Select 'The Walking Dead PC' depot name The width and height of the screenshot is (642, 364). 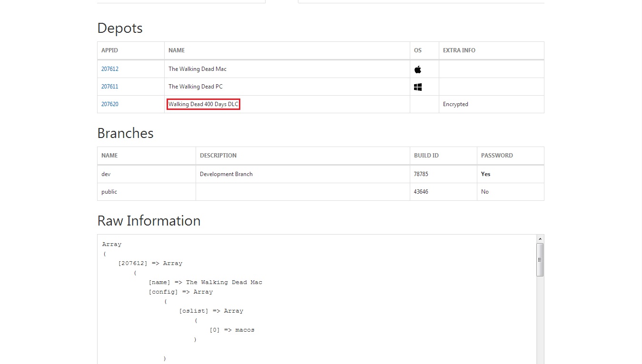point(196,87)
